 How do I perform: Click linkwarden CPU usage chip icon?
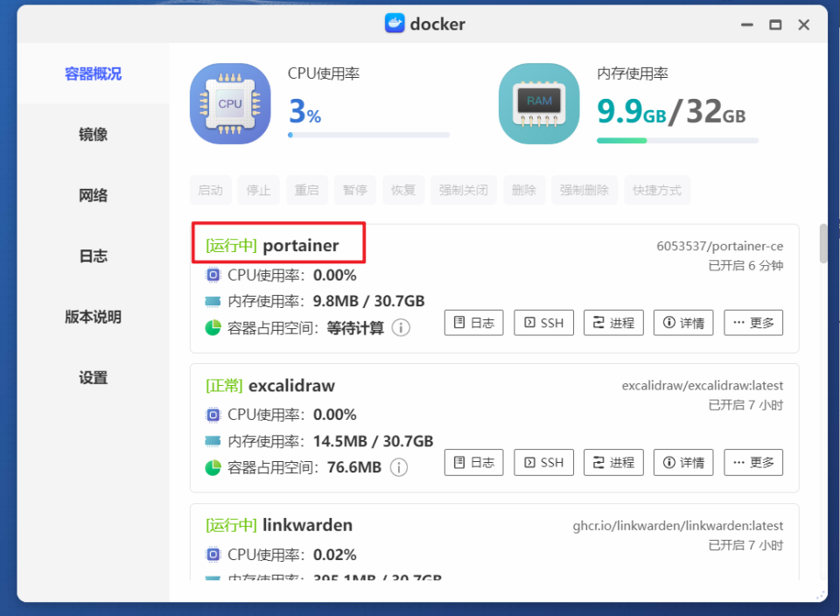click(x=213, y=555)
